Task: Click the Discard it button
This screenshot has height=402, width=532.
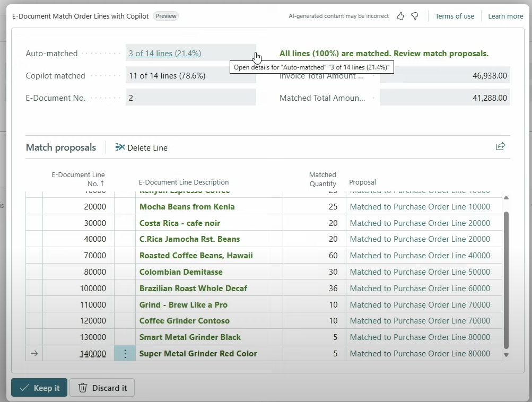Action: [x=102, y=388]
